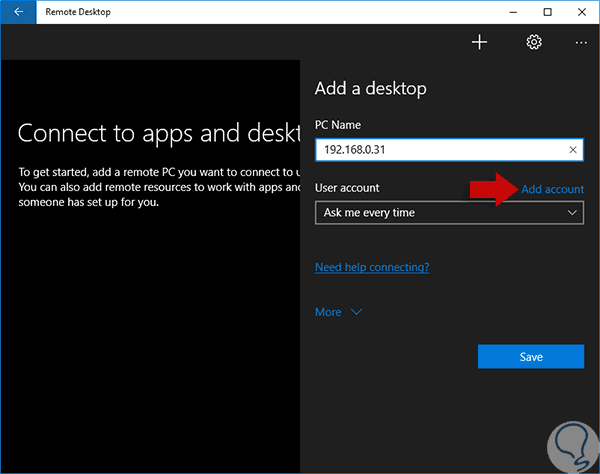This screenshot has height=474, width=600.
Task: Focus the PC Name text field
Action: pyautogui.click(x=440, y=150)
